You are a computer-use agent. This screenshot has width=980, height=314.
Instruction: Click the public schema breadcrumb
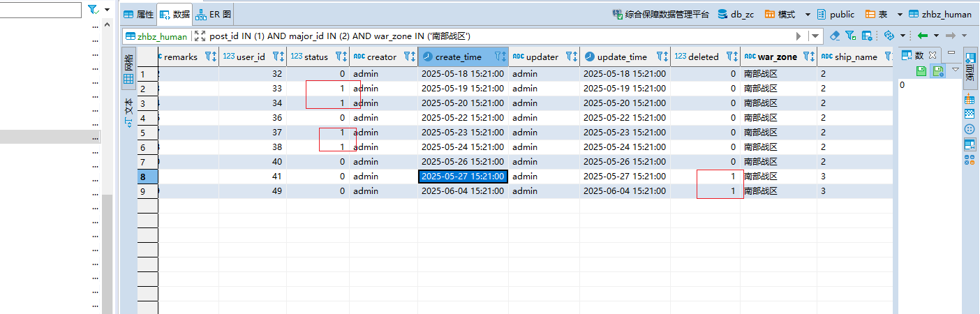pyautogui.click(x=836, y=14)
